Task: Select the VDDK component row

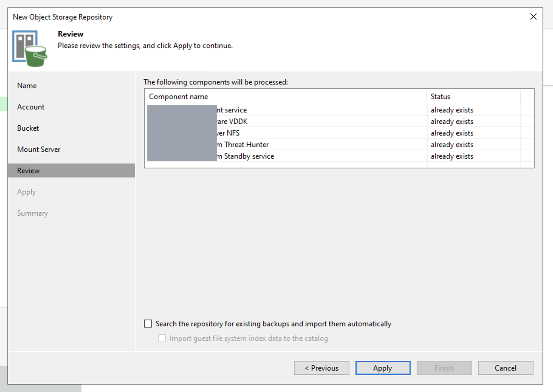Action: tap(339, 122)
